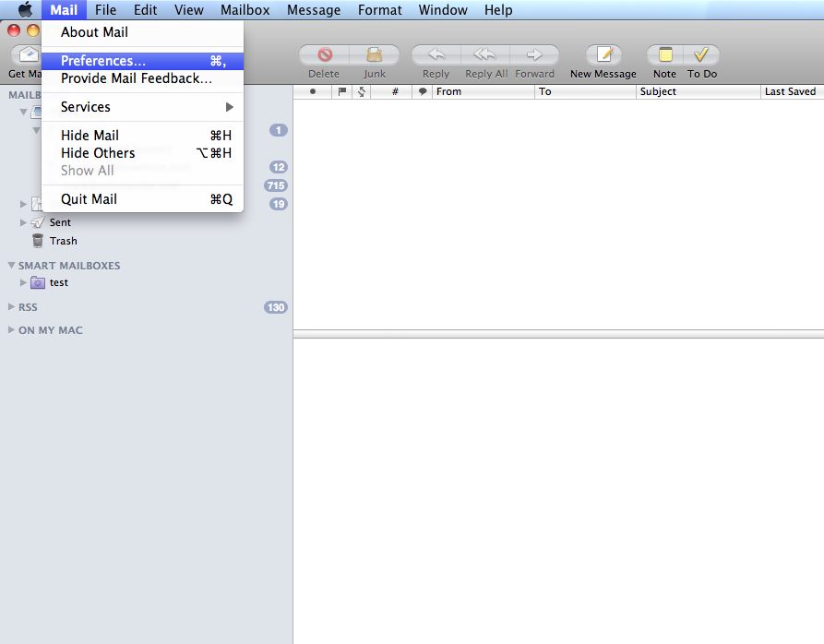The height and width of the screenshot is (644, 824).
Task: Compose with New Message icon
Action: (603, 54)
